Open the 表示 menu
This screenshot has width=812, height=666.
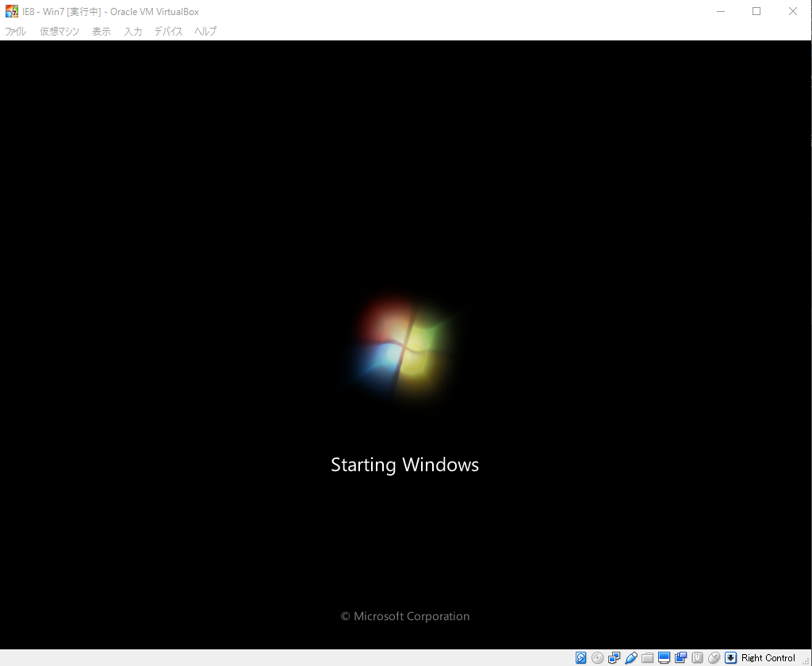[x=101, y=32]
